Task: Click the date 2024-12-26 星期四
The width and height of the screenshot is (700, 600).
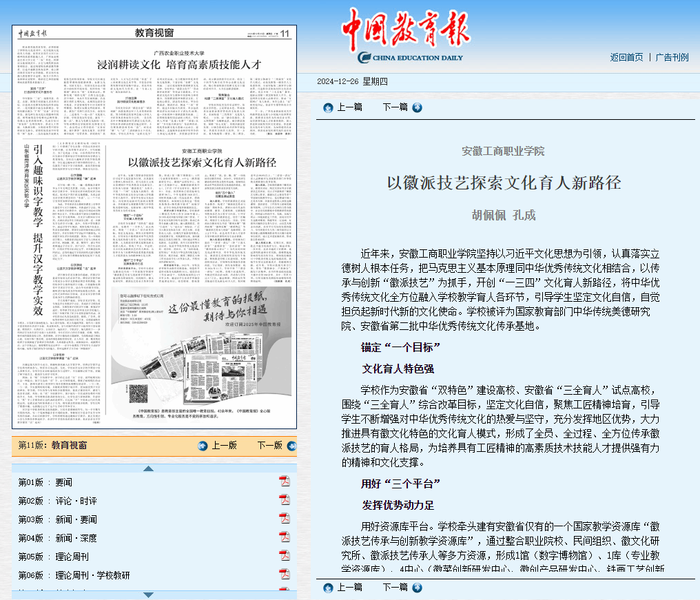Action: 352,81
